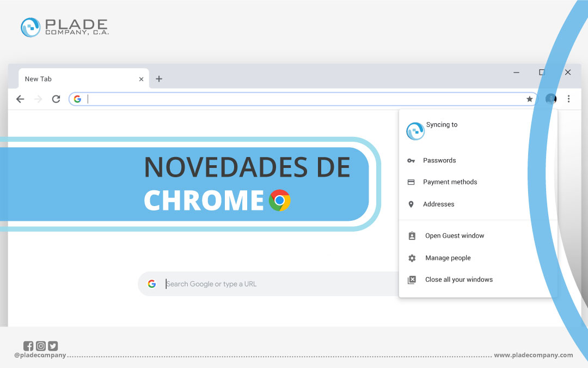The height and width of the screenshot is (368, 588).
Task: Open a new tab with the plus button
Action: [159, 79]
